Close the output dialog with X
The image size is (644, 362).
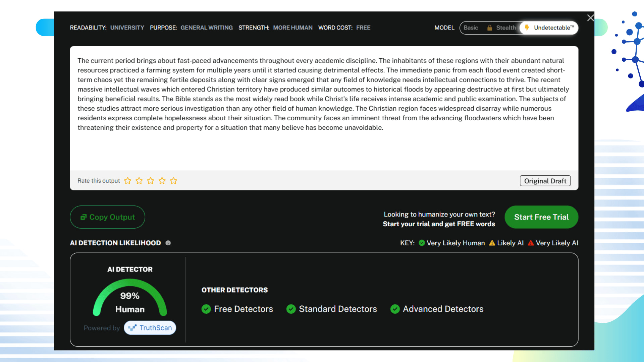[x=590, y=18]
